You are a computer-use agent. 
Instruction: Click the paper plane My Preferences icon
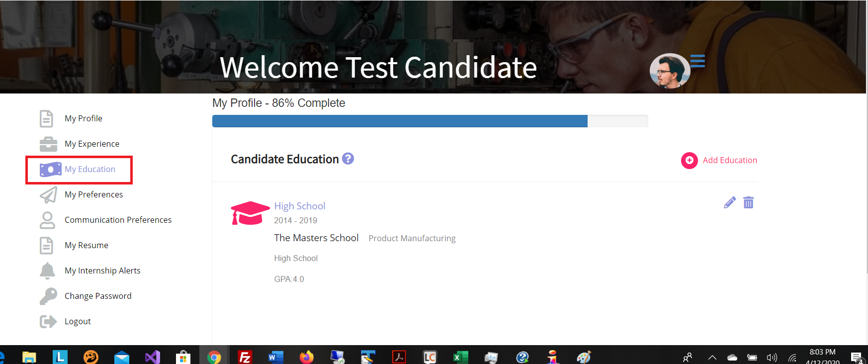tap(48, 194)
